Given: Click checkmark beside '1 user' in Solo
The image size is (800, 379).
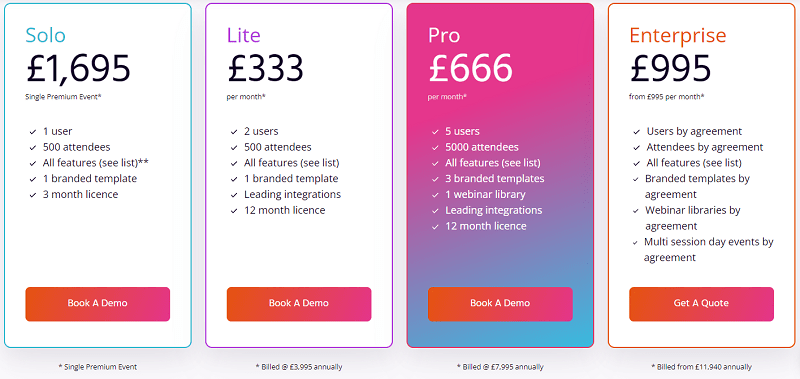Looking at the screenshot, I should pyautogui.click(x=33, y=132).
